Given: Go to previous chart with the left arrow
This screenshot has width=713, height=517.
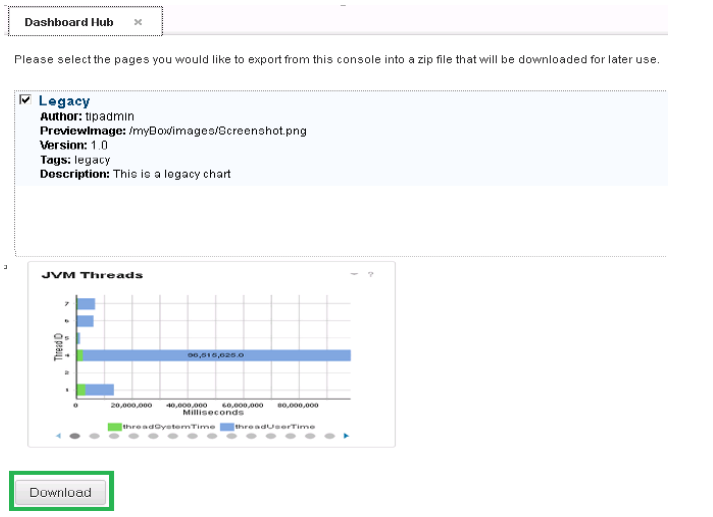Looking at the screenshot, I should [58, 436].
